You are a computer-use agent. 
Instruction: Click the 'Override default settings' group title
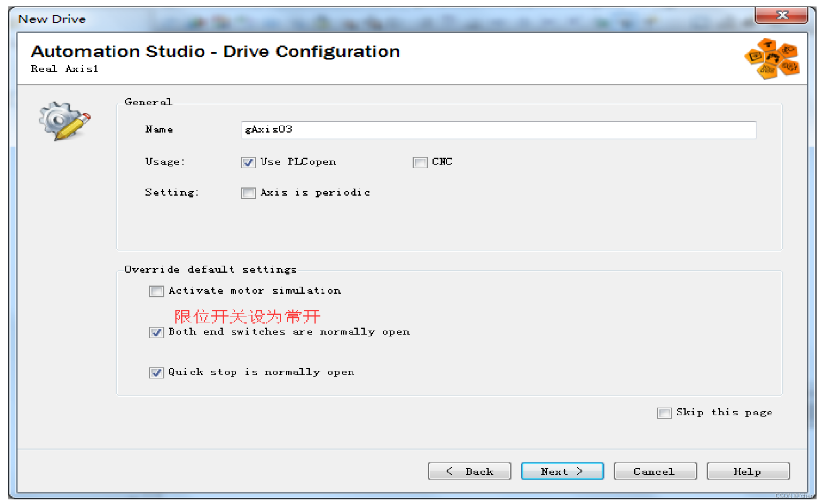pos(210,269)
